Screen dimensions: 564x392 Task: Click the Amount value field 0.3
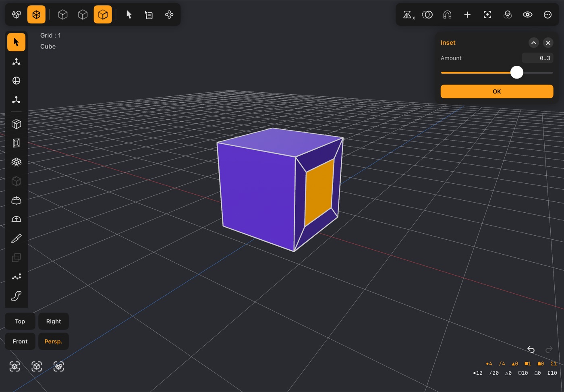click(x=537, y=58)
